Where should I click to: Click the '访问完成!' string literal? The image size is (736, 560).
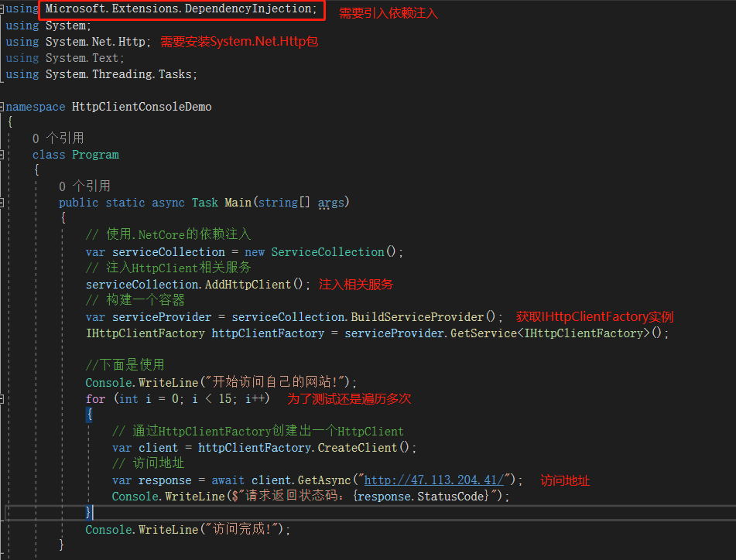pyautogui.click(x=241, y=530)
